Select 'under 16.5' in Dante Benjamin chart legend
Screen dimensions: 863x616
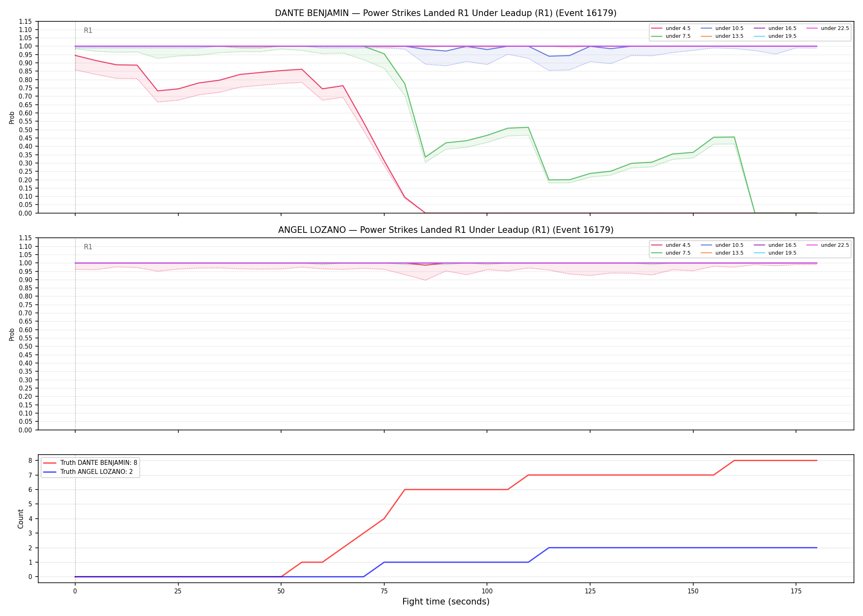pyautogui.click(x=775, y=28)
